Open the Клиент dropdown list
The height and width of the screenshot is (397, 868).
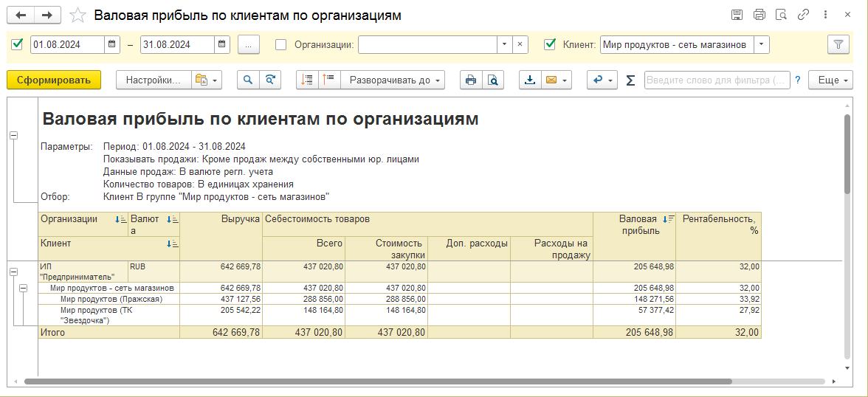[x=761, y=44]
